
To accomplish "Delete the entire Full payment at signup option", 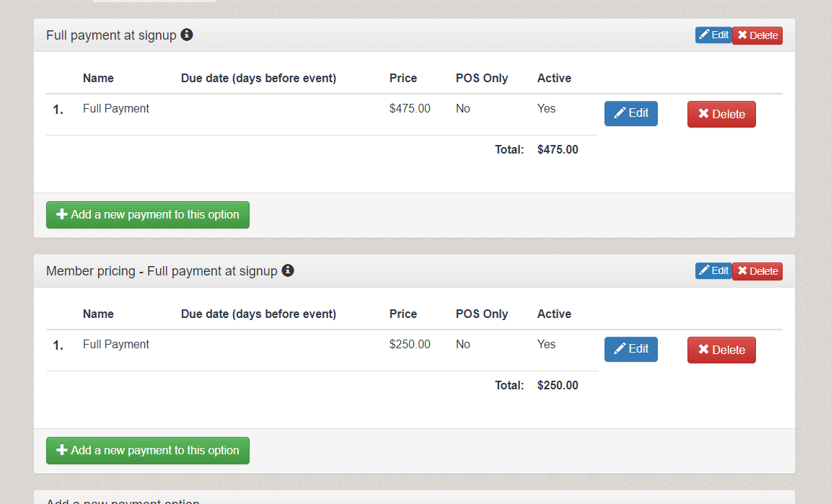I will point(757,35).
